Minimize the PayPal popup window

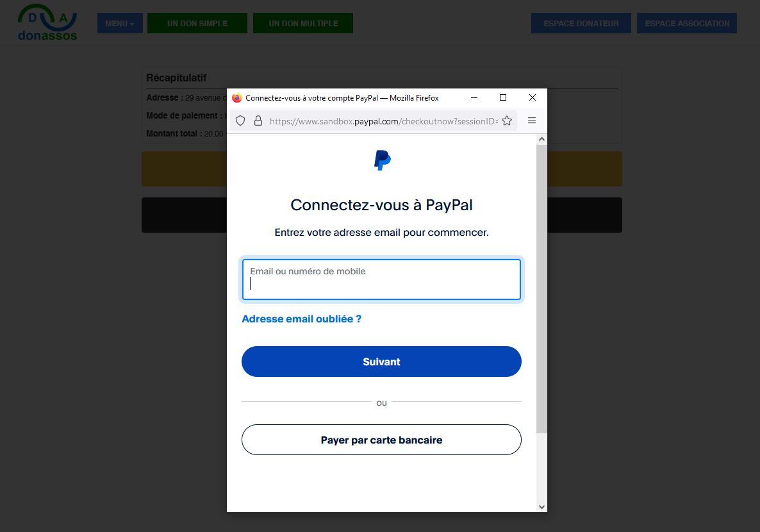tap(474, 97)
